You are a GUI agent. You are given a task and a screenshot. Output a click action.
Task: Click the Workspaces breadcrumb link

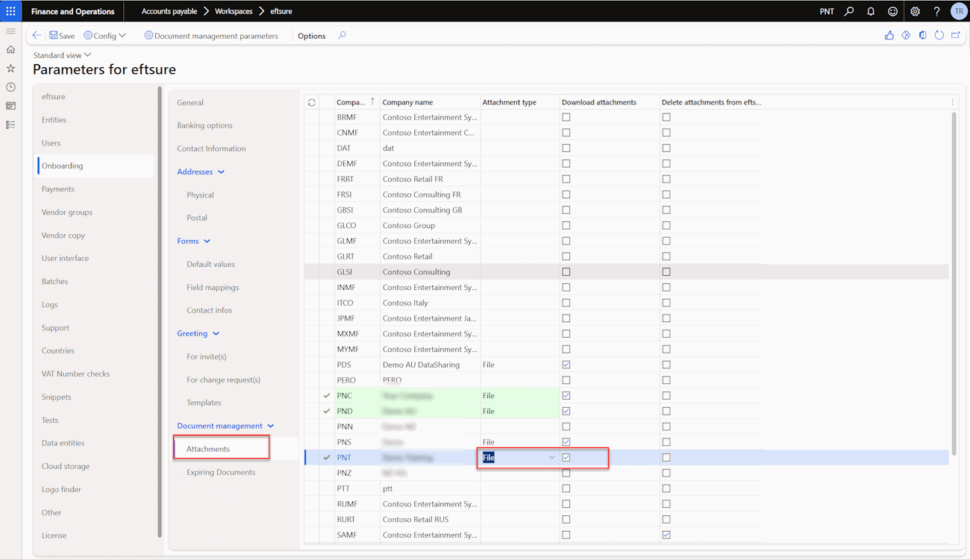pos(234,11)
